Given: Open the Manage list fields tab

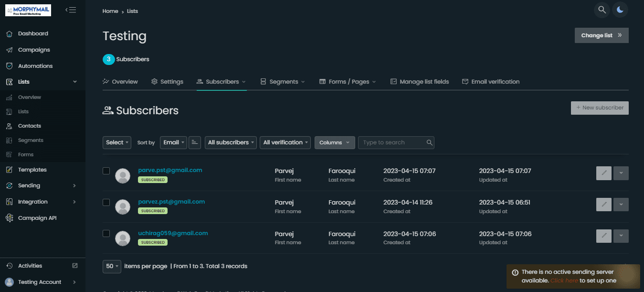Looking at the screenshot, I should (420, 82).
